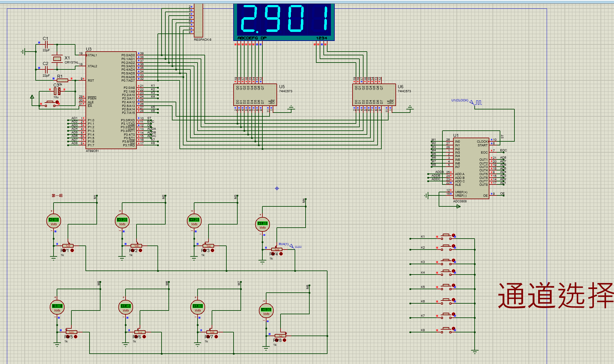The image size is (614, 364).
Task: Click RV6 potentiometer slider body
Action: [140, 332]
